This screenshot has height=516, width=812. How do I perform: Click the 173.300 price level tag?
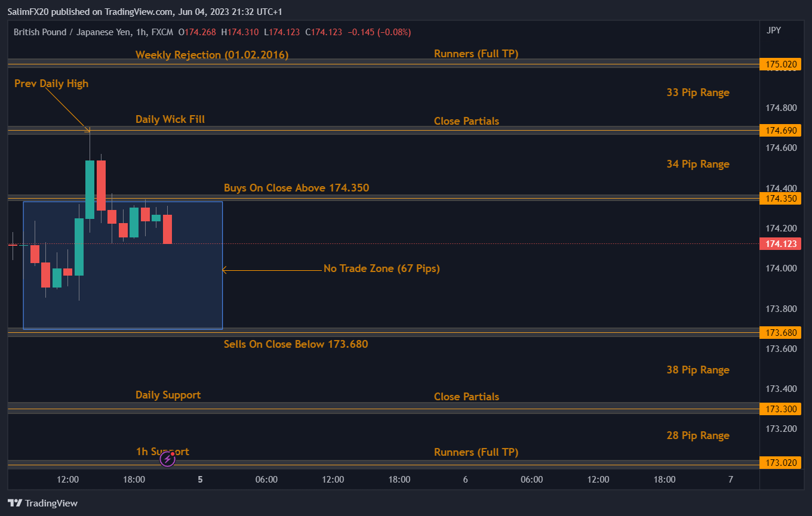coord(780,409)
